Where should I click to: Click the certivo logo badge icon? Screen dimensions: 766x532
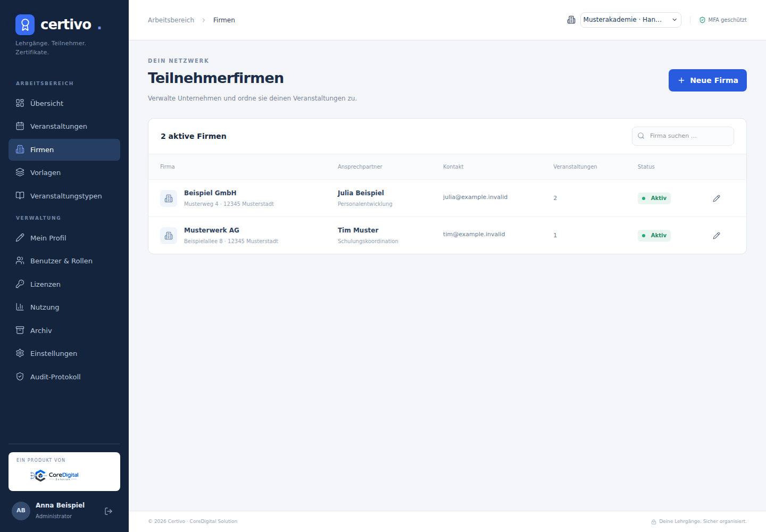25,24
